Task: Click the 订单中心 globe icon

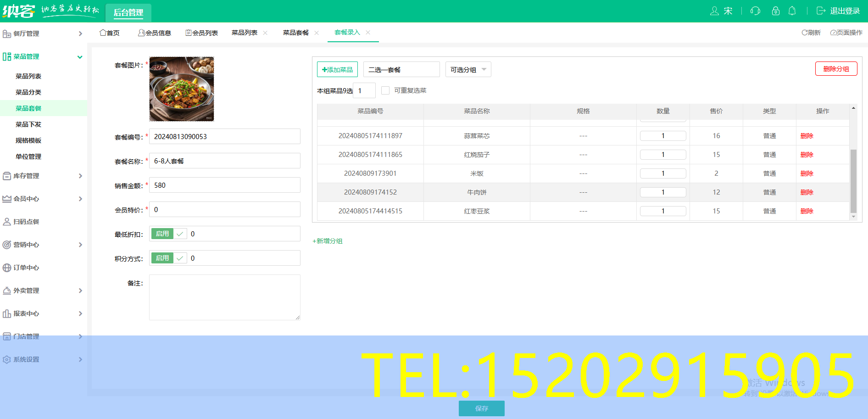Action: click(x=7, y=268)
